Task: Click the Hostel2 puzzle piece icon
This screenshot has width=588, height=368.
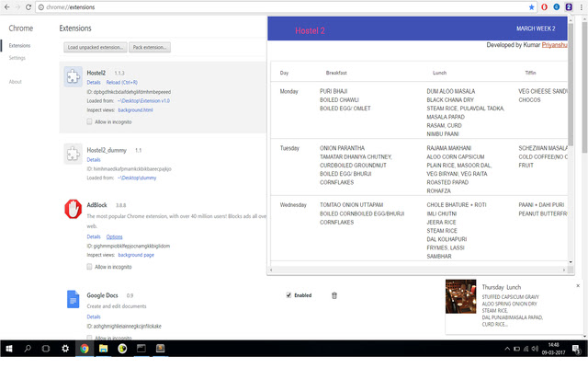Action: coord(73,76)
